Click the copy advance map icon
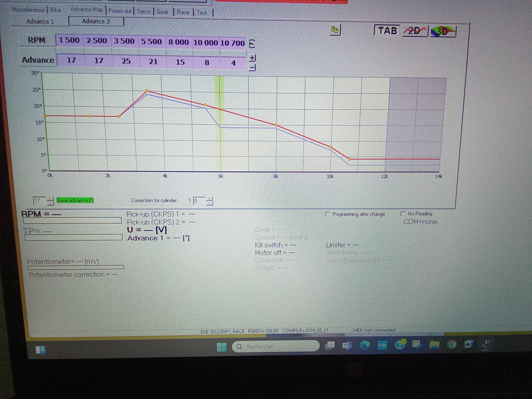 (335, 30)
